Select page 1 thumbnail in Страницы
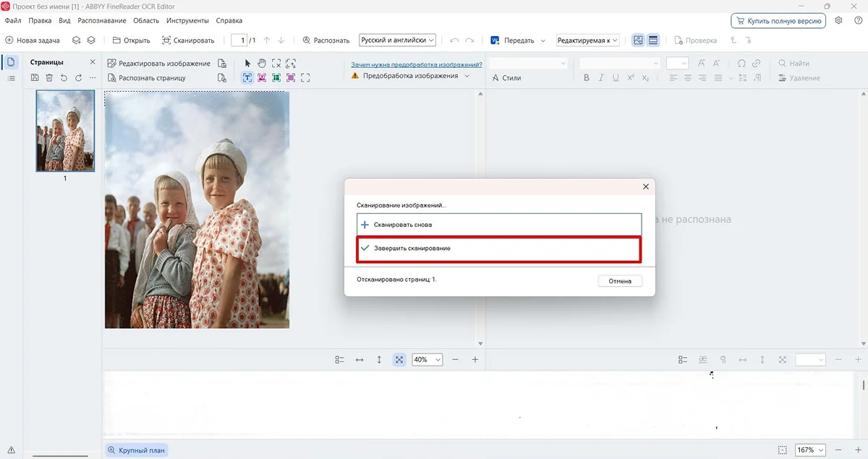The height and width of the screenshot is (459, 868). click(65, 131)
